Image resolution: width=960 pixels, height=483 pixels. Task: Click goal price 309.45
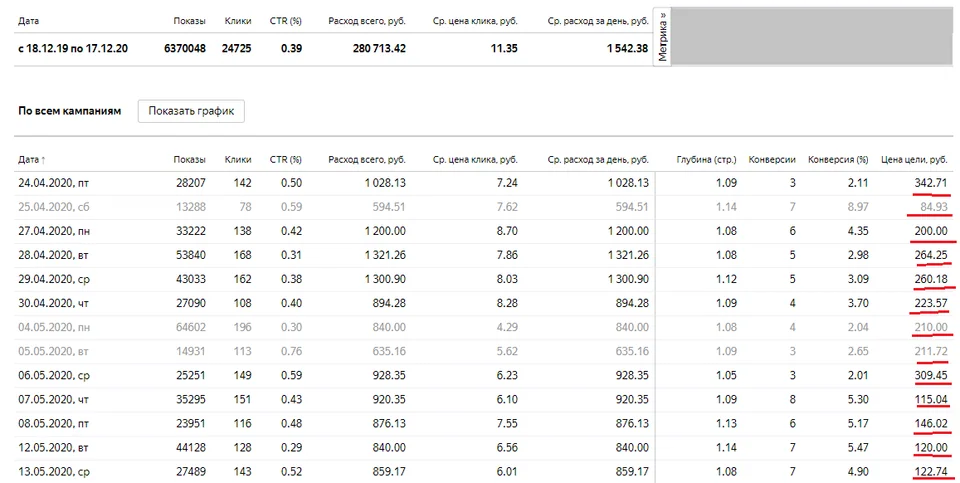(x=931, y=375)
